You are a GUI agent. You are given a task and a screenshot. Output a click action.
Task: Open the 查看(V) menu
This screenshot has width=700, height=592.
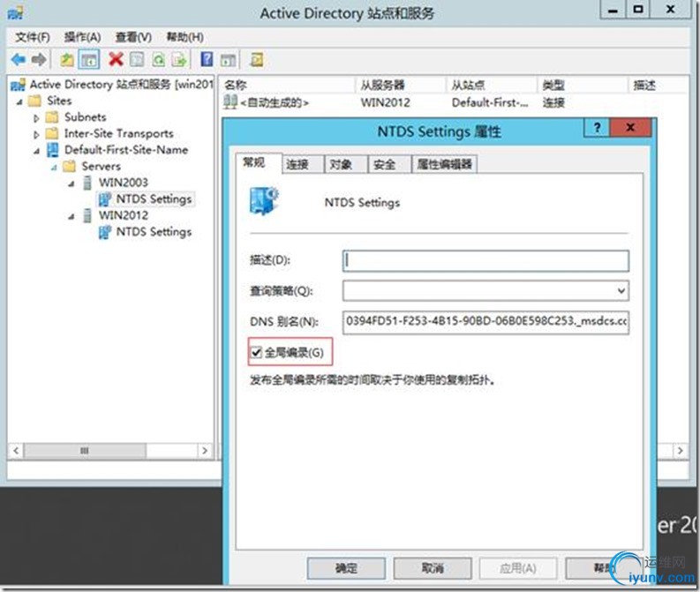(133, 37)
